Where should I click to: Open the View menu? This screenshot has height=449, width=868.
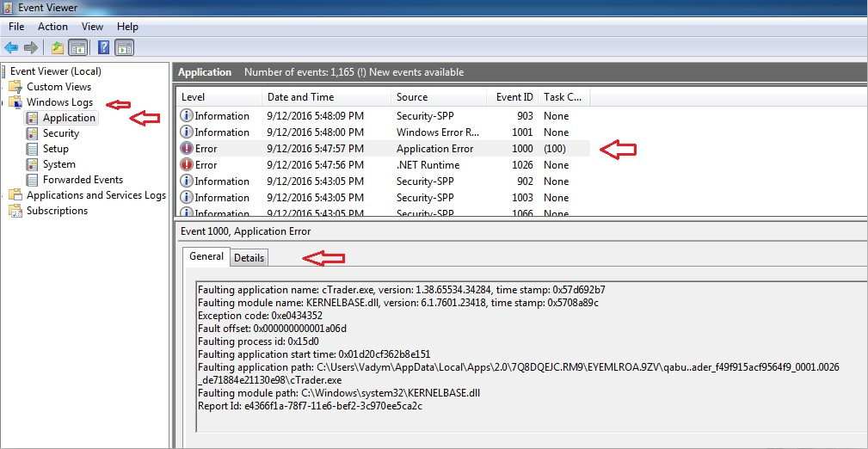(92, 27)
